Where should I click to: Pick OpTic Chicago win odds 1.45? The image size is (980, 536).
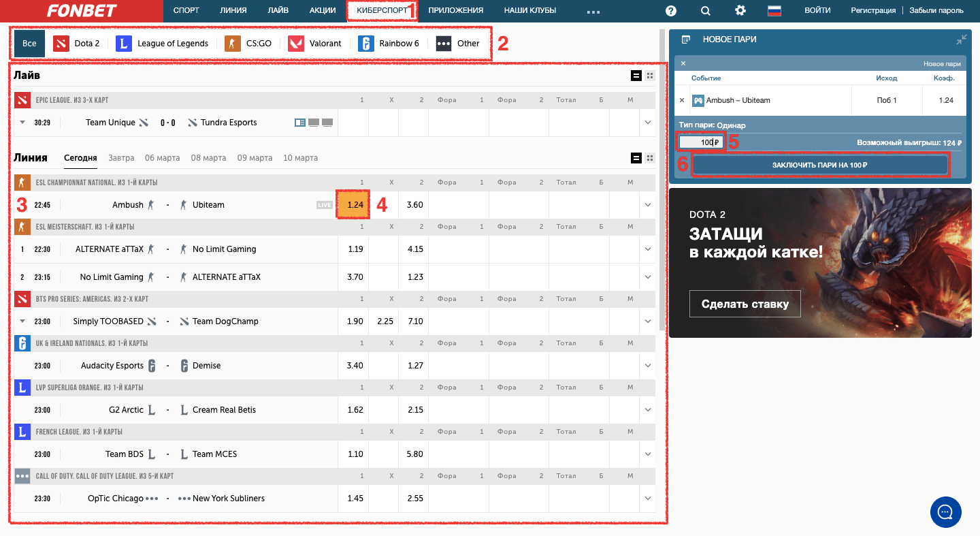tap(355, 499)
